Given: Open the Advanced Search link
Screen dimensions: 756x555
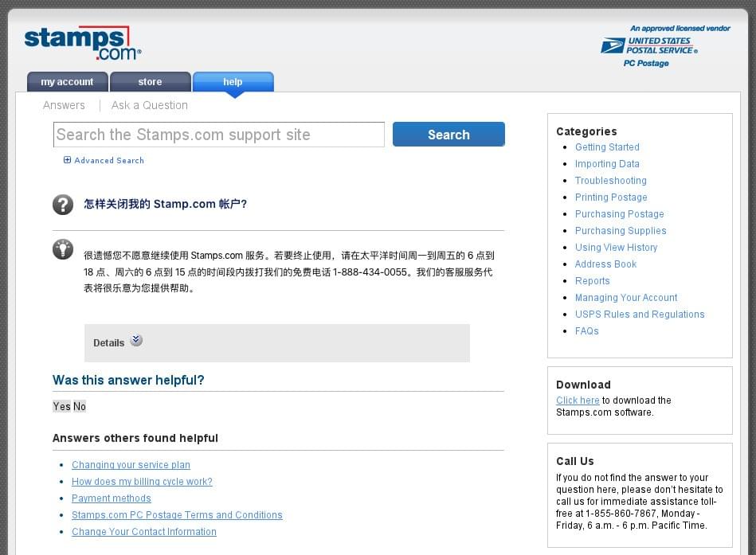Looking at the screenshot, I should (109, 160).
